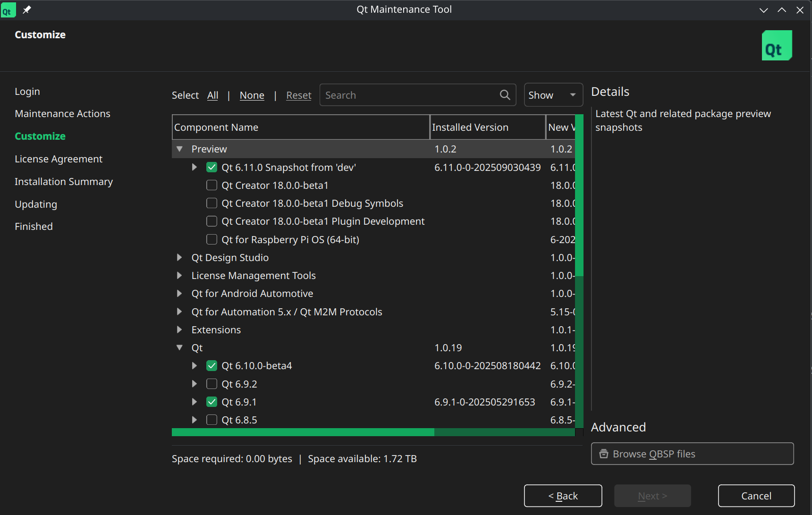
Task: Click the Cancel button
Action: click(x=756, y=496)
